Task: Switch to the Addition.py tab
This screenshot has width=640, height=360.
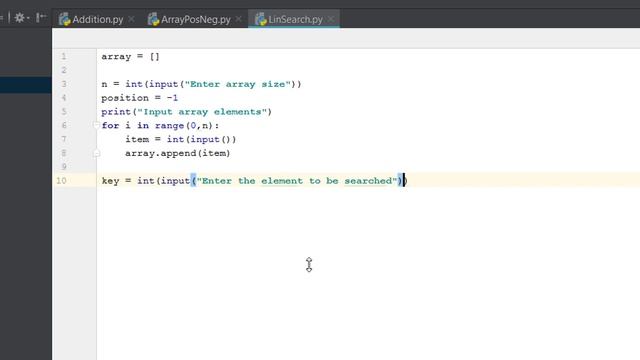Action: 98,19
